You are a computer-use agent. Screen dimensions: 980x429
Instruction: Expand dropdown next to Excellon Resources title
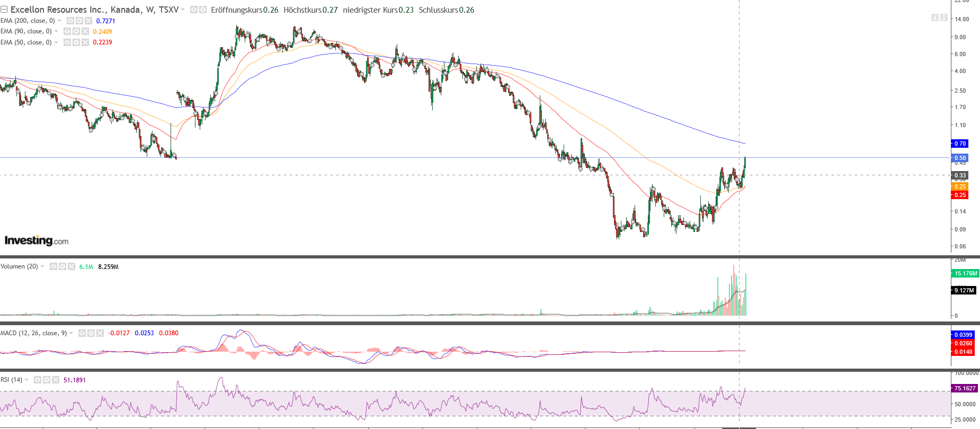pos(183,10)
